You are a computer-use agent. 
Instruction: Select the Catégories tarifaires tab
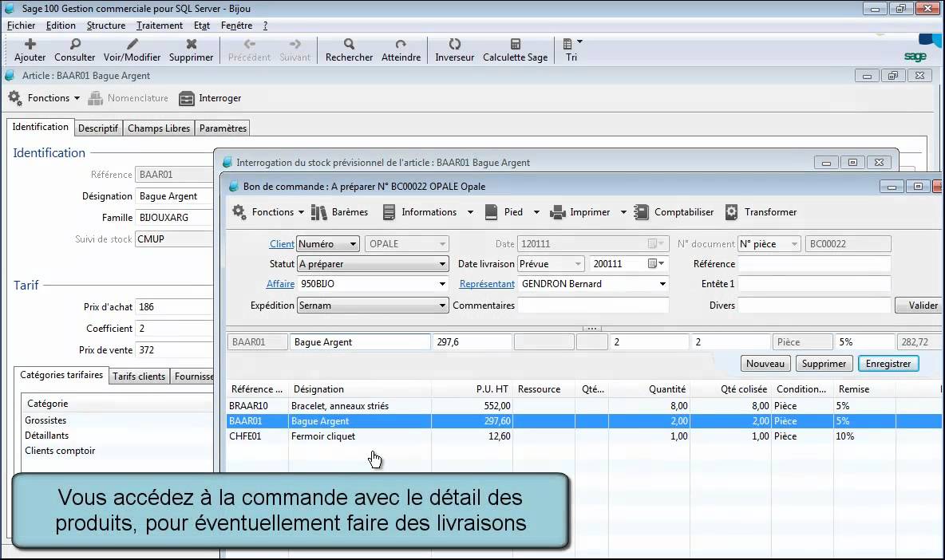(x=61, y=375)
